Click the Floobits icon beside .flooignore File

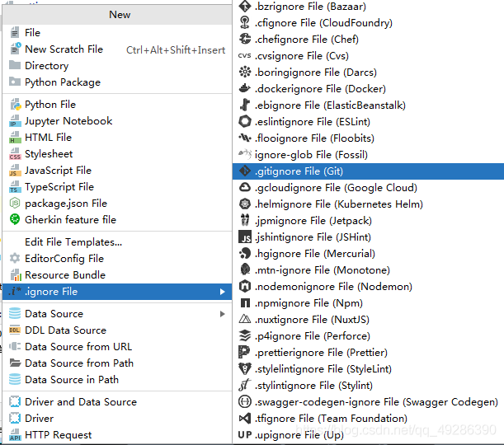[245, 138]
